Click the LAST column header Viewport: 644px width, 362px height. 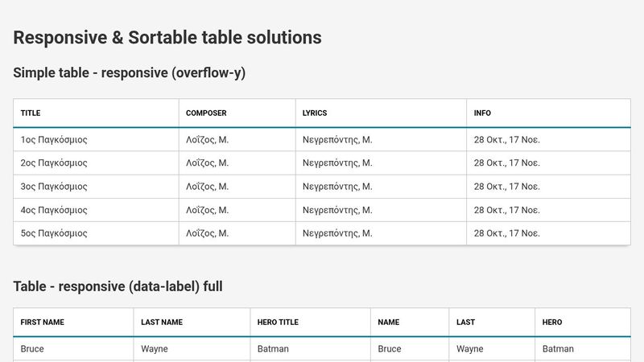(x=492, y=323)
